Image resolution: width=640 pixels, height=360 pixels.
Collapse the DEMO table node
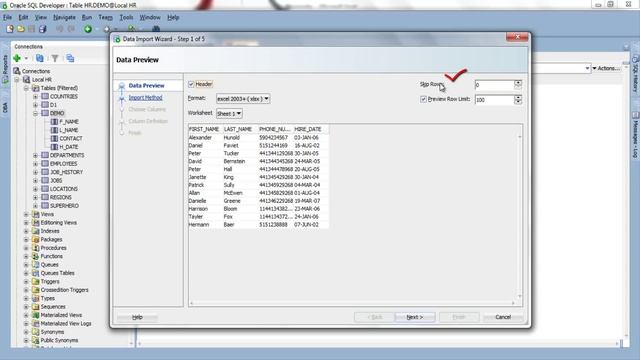pos(36,113)
